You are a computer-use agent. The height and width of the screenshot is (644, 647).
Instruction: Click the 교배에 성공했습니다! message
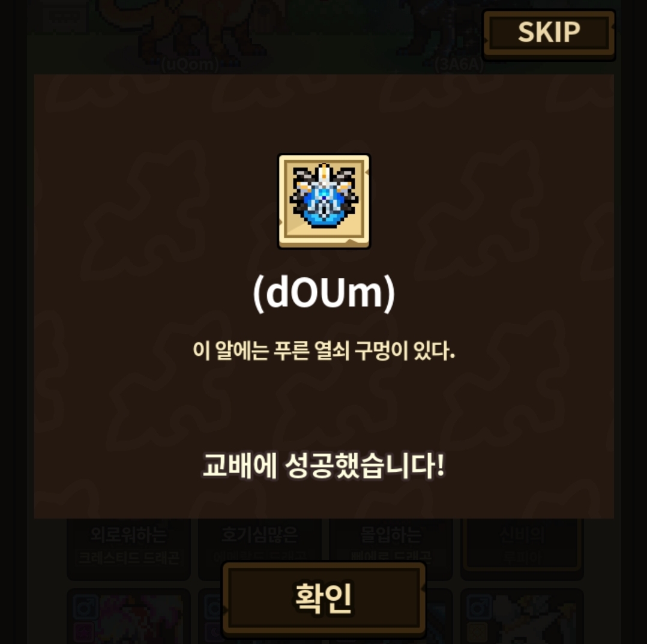coord(324,465)
